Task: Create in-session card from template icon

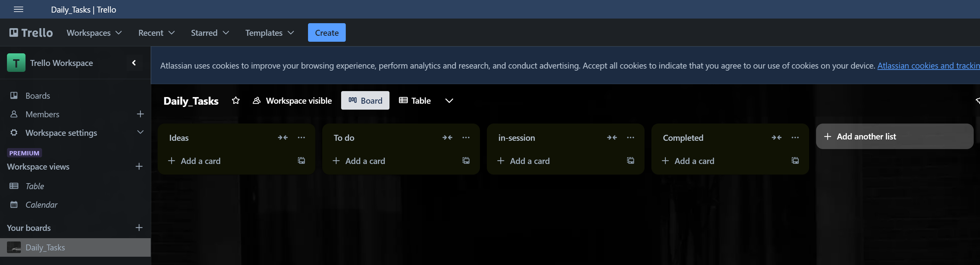Action: click(x=631, y=161)
